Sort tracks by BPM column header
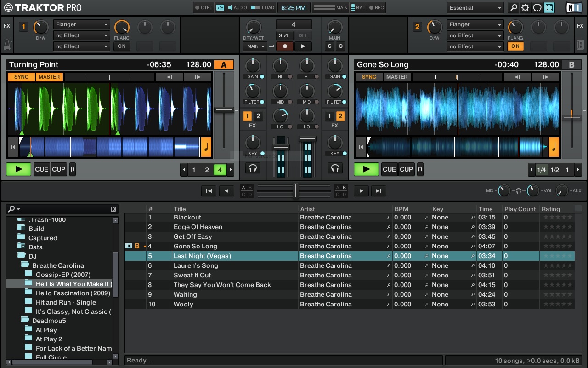The height and width of the screenshot is (368, 588). coord(401,209)
